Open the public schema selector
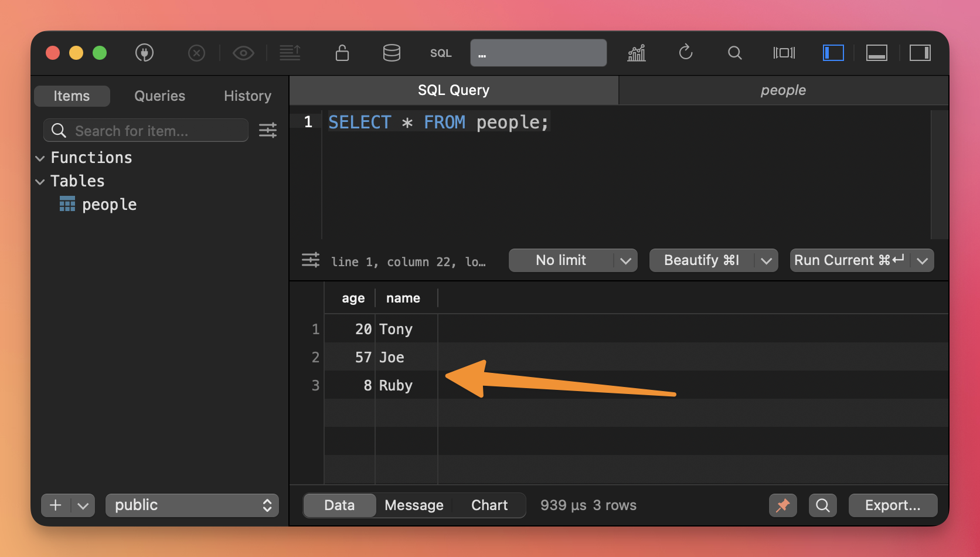Image resolution: width=980 pixels, height=557 pixels. tap(192, 505)
